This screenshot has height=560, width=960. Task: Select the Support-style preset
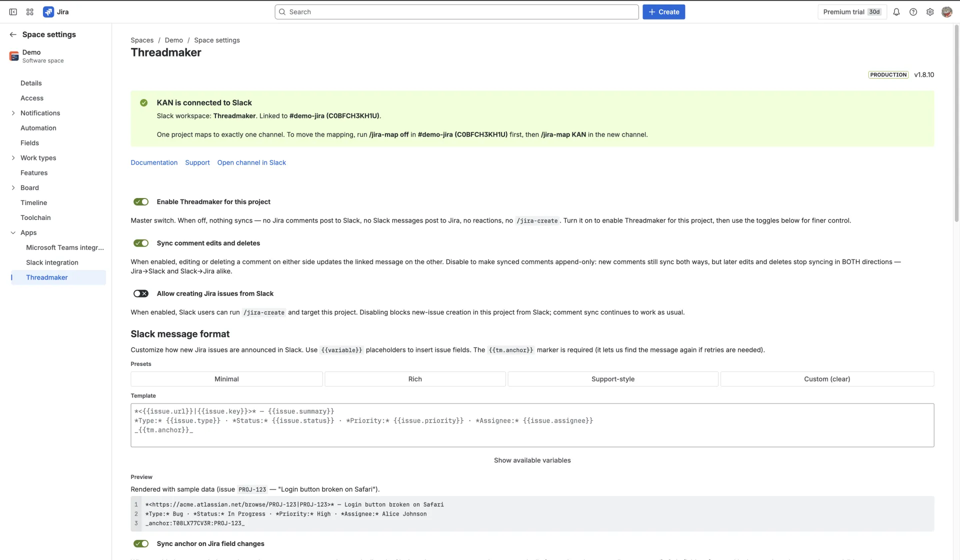(x=613, y=379)
